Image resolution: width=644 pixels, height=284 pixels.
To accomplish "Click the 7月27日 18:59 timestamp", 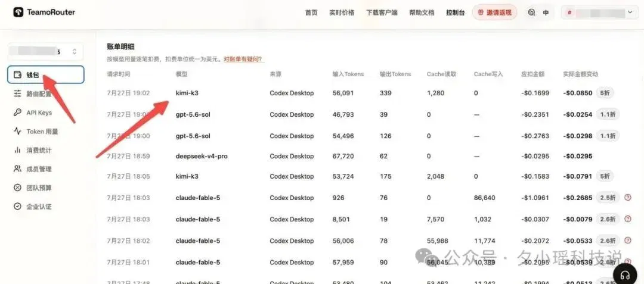I will coord(128,156).
